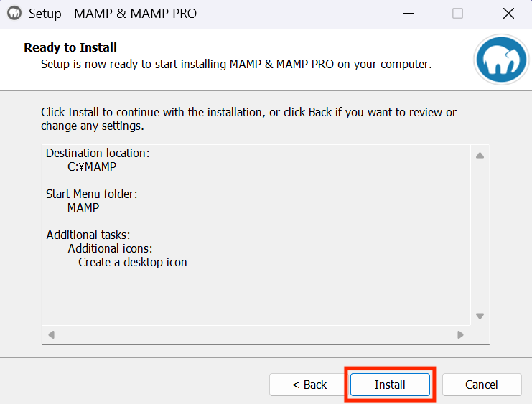
Task: Click the setup icon in the title bar
Action: click(14, 14)
